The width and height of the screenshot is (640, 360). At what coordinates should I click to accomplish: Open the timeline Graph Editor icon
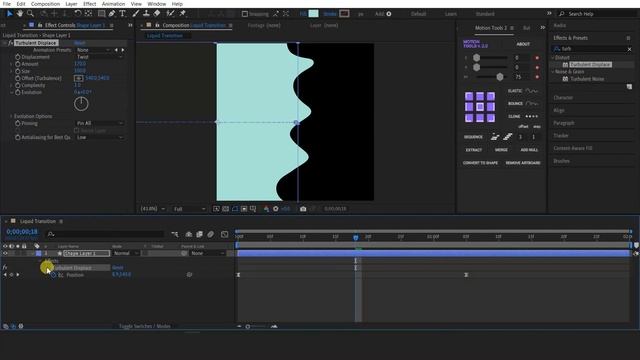point(224,234)
